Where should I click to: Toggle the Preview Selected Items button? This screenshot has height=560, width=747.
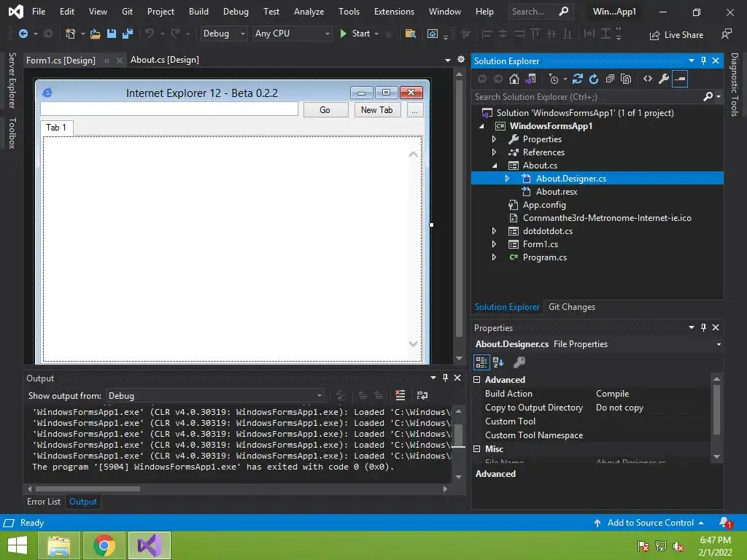click(x=680, y=79)
